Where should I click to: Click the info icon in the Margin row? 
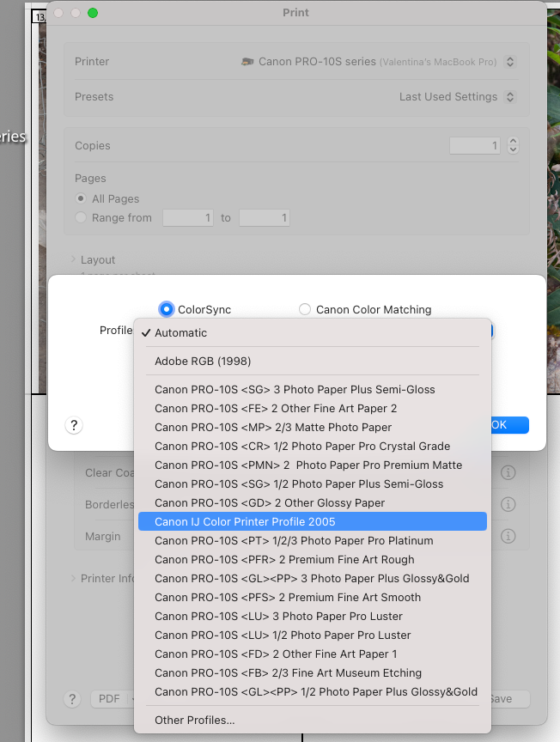point(508,537)
